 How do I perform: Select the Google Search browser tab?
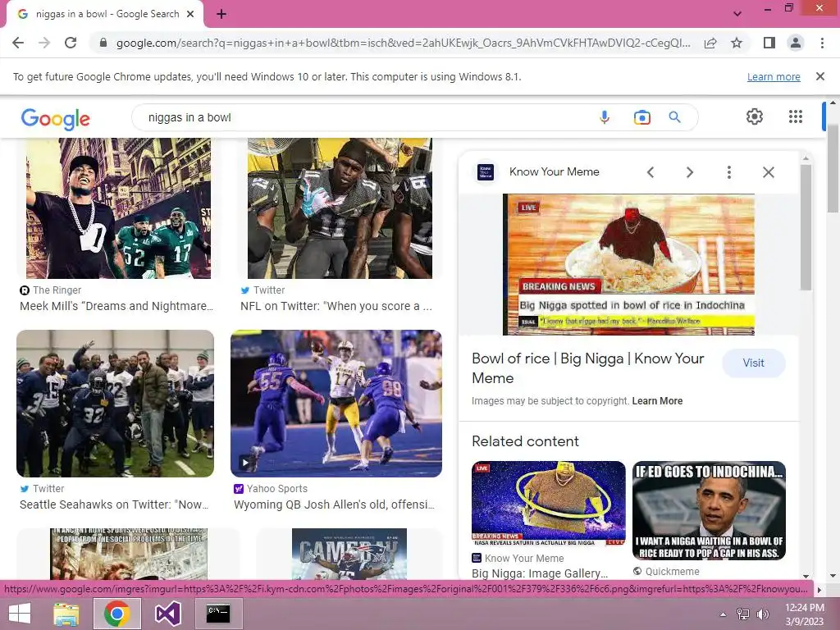coord(105,14)
